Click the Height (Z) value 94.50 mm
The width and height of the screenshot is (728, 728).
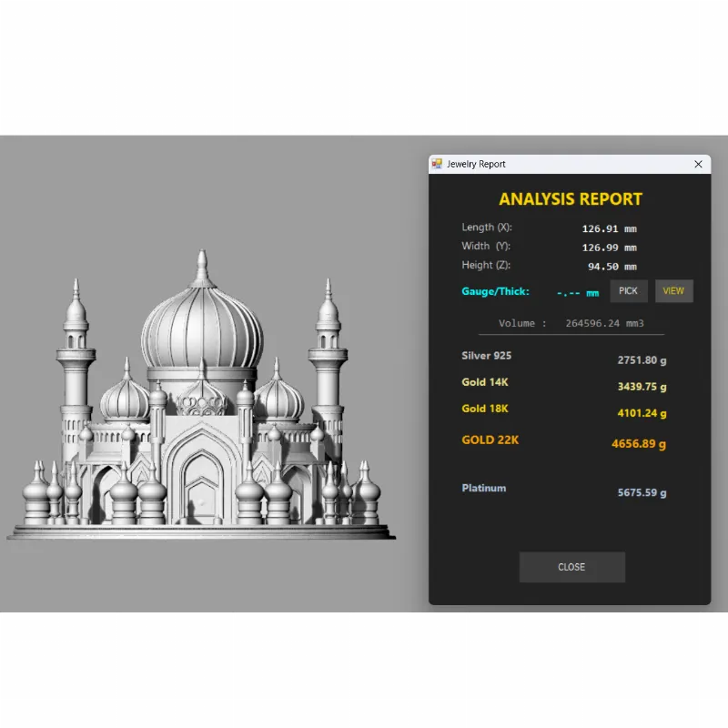[x=612, y=267]
